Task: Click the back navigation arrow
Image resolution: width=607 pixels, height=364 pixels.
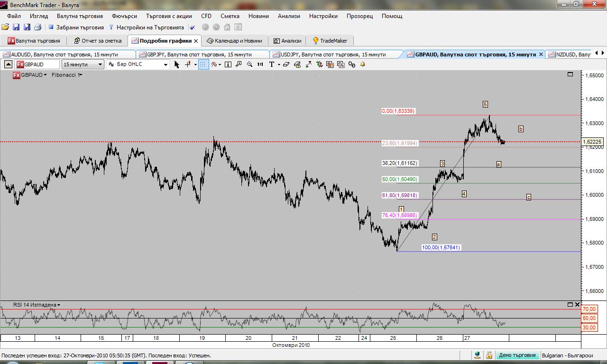Action: click(x=205, y=27)
